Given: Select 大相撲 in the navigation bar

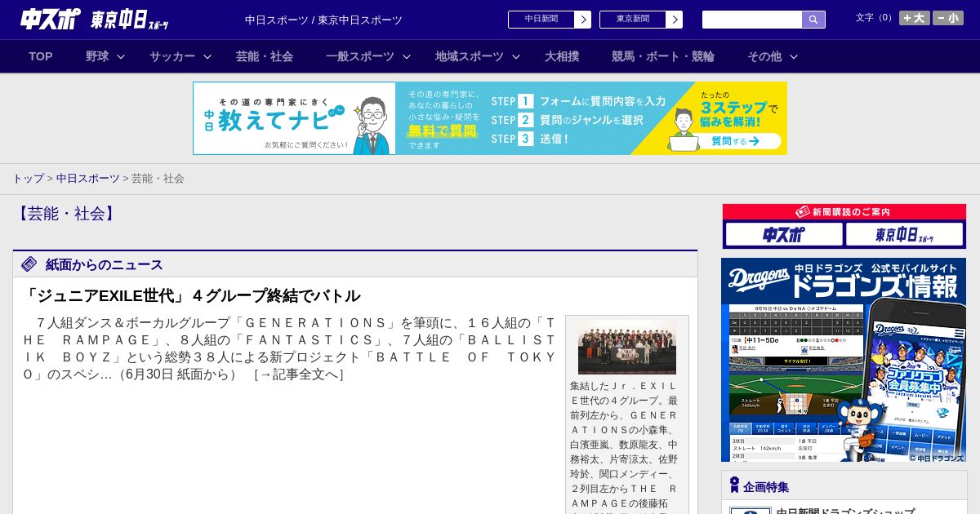Looking at the screenshot, I should click(562, 56).
